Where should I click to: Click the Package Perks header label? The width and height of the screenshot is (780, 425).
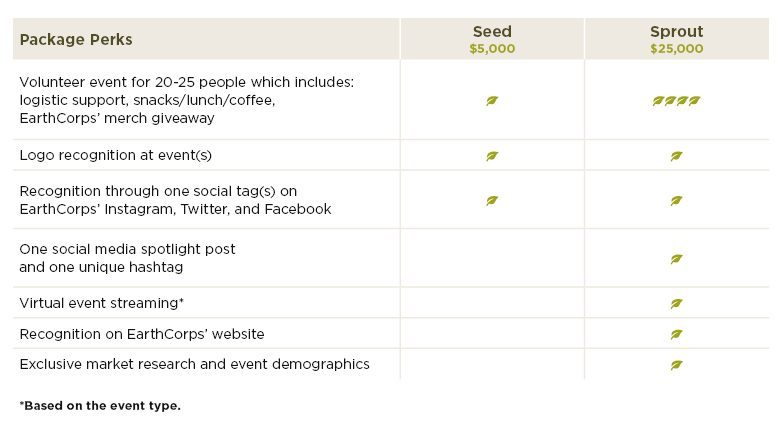pyautogui.click(x=76, y=39)
